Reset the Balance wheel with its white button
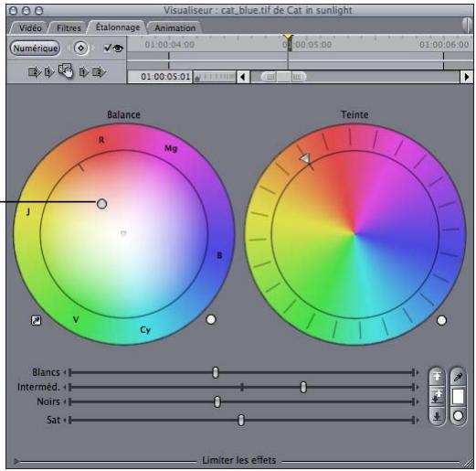Viewport: 476px width, 471px height. [211, 319]
